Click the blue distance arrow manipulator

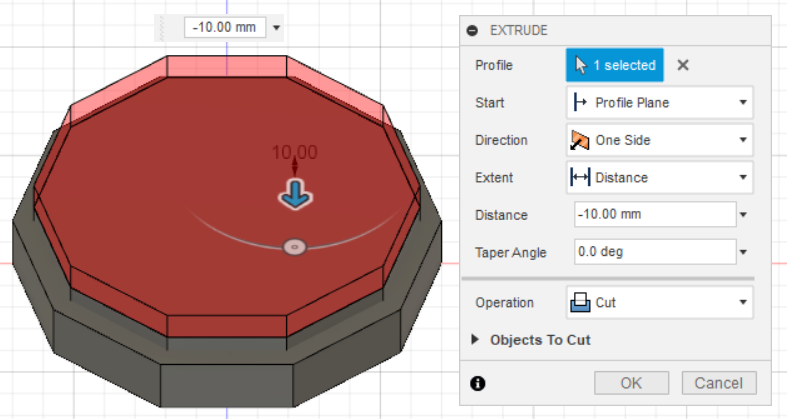(x=295, y=195)
